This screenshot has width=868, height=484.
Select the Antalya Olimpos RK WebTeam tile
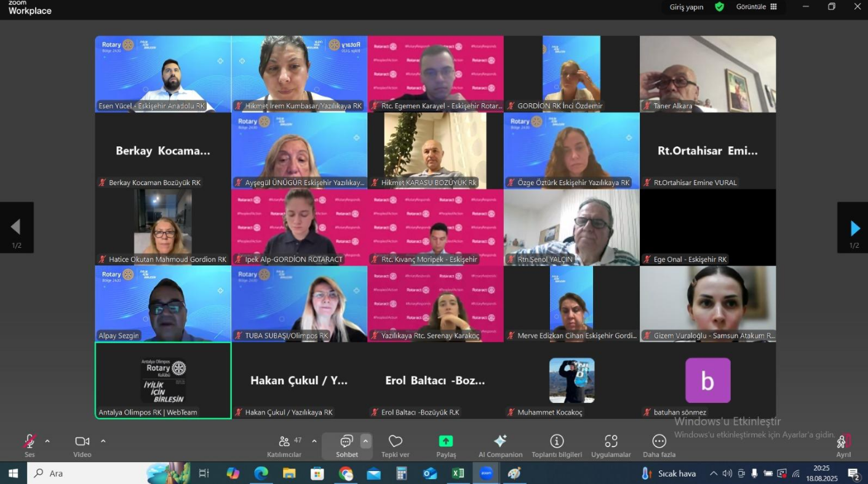coord(163,380)
